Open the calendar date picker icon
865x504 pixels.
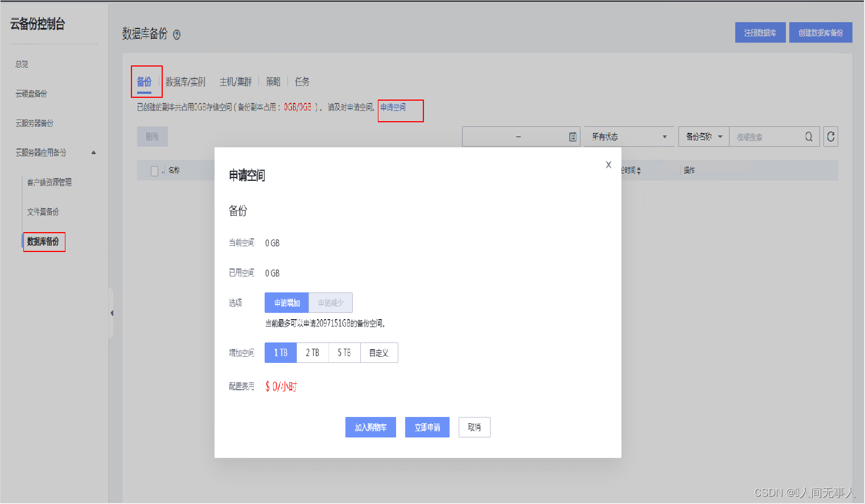(x=572, y=137)
